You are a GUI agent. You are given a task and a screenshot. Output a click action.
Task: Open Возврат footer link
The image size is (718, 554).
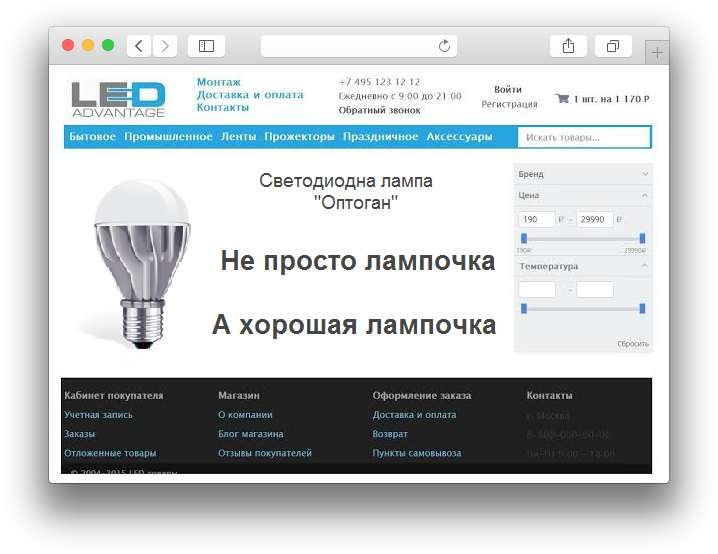(390, 434)
